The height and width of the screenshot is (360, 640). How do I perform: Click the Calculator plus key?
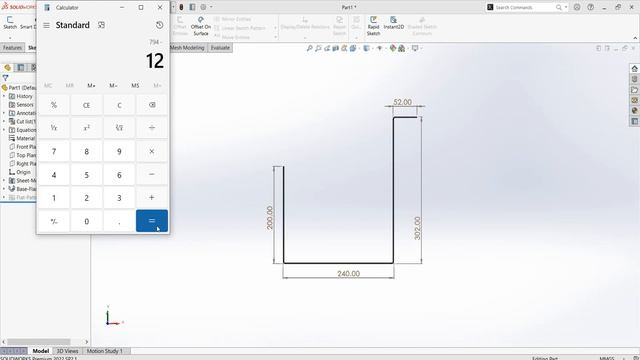tap(152, 198)
